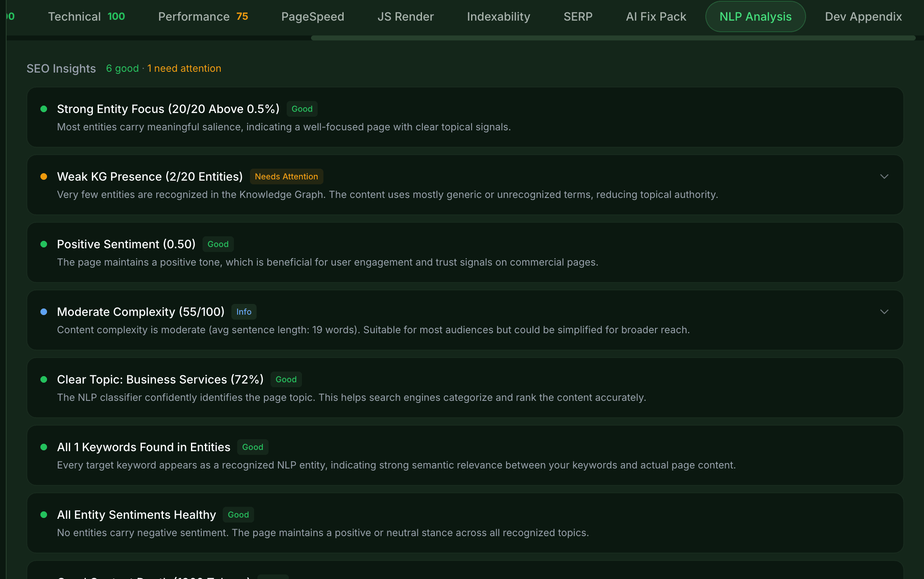This screenshot has height=579, width=924.
Task: Click the 'Info' badge on Moderate Complexity
Action: click(243, 312)
